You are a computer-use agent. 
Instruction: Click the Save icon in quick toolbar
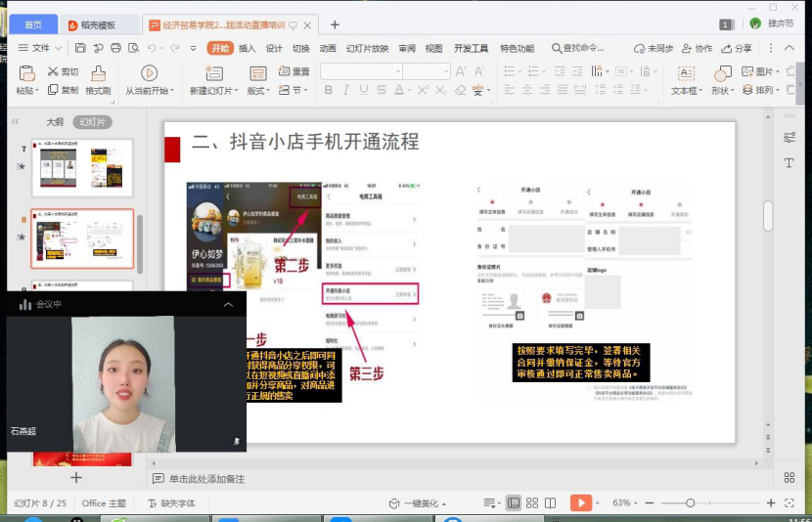80,48
